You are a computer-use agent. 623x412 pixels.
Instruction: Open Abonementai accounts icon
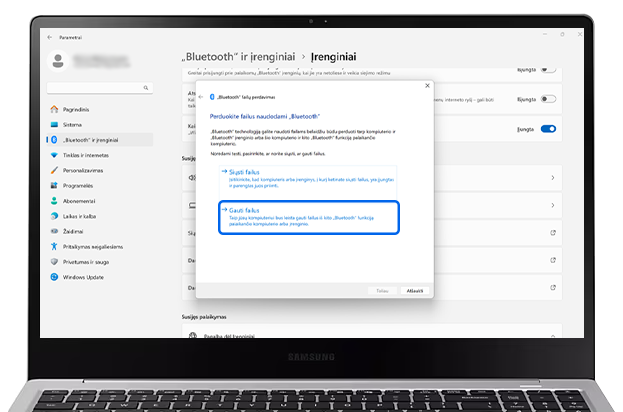[55, 200]
